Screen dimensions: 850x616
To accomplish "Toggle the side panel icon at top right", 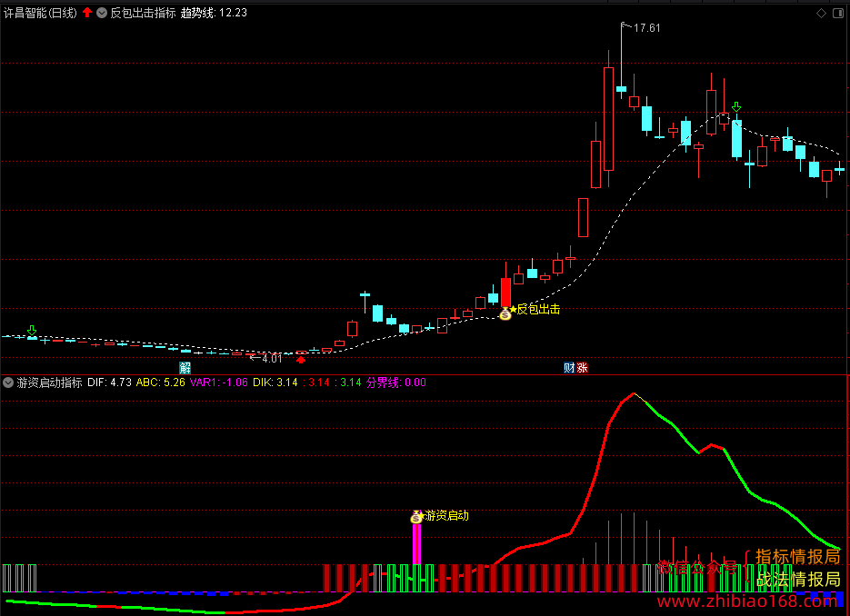I will pyautogui.click(x=838, y=13).
